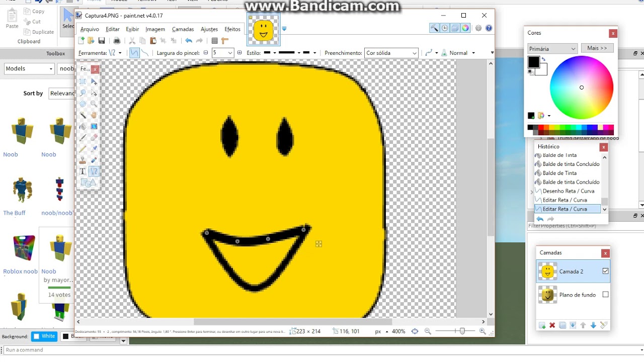Open the Editar menu
This screenshot has width=644, height=362.
[x=113, y=29]
